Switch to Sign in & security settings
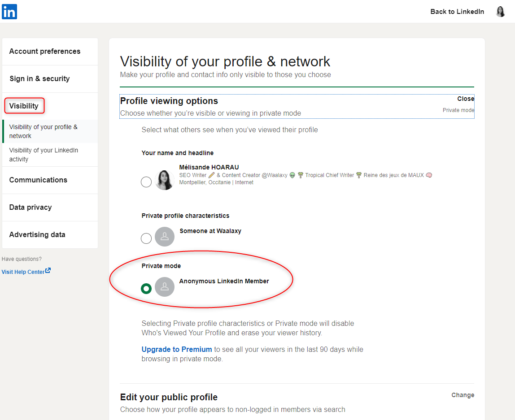The image size is (515, 420). tap(39, 78)
